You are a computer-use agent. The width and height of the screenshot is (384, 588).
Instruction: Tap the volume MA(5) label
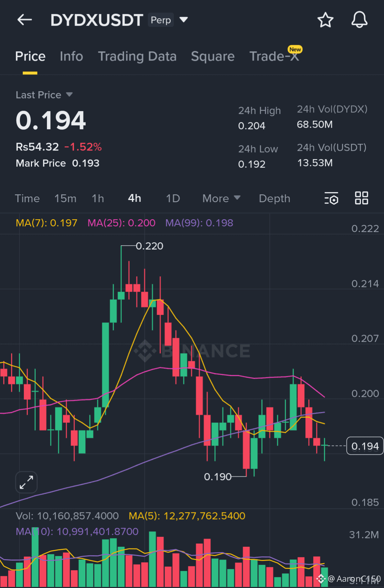(x=187, y=516)
